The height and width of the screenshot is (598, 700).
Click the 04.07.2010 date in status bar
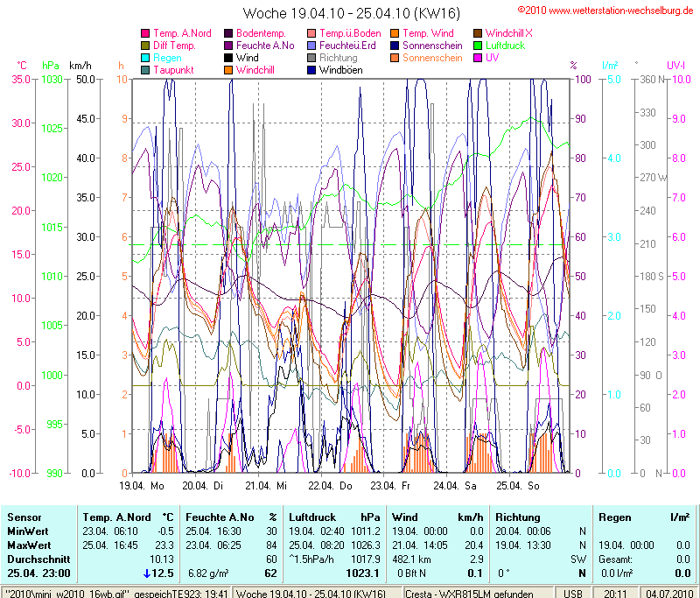coord(668,593)
